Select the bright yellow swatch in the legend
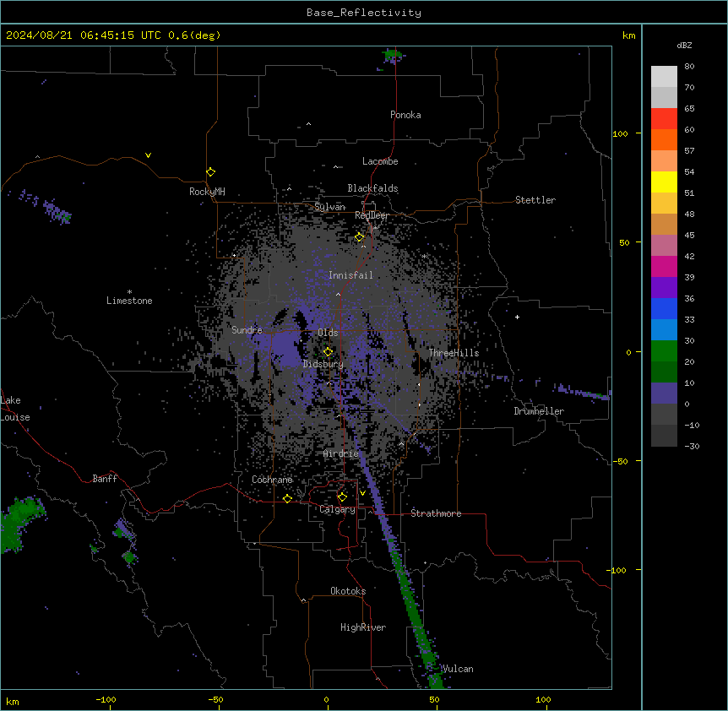 coord(664,182)
